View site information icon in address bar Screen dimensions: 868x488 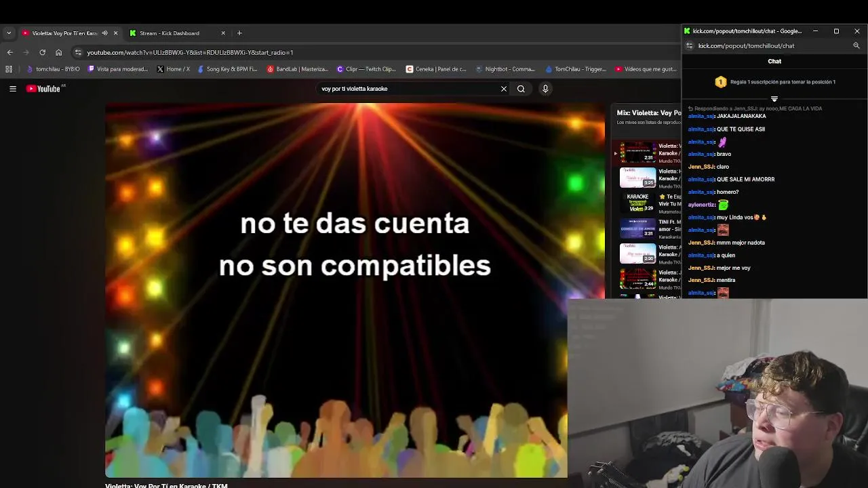click(78, 52)
